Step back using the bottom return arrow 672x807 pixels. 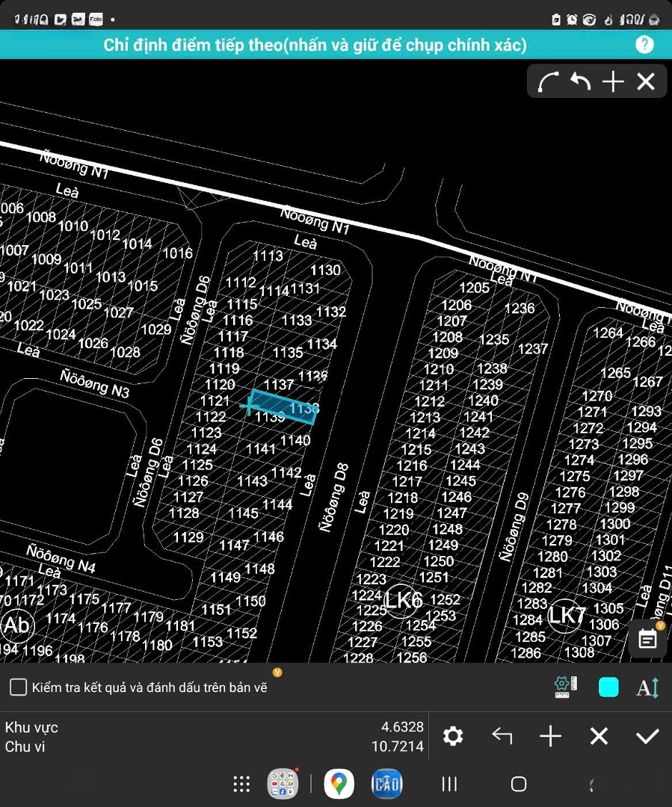[502, 737]
